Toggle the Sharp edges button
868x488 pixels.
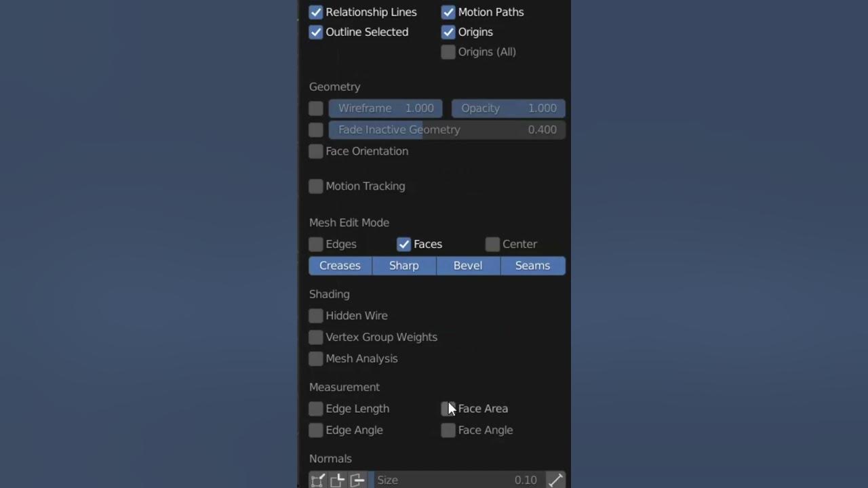[x=404, y=266]
